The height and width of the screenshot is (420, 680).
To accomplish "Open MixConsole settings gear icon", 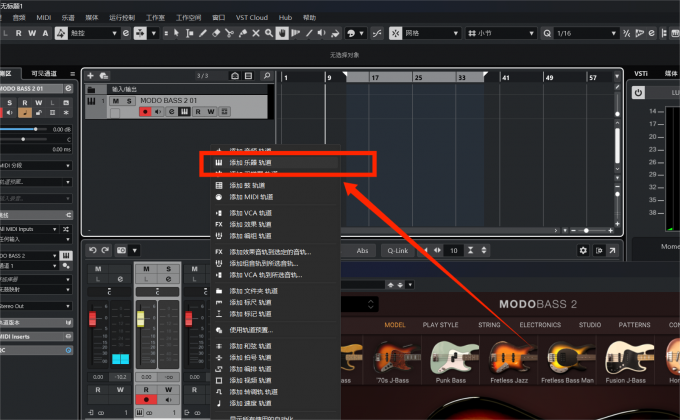I will coord(583,250).
